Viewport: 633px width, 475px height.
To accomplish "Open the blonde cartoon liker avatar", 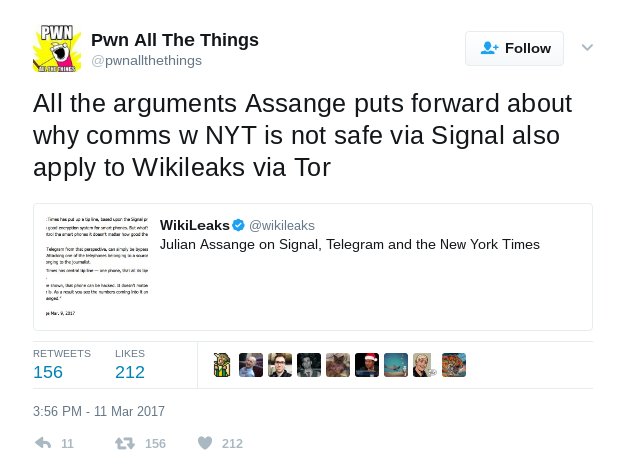I will pos(424,365).
